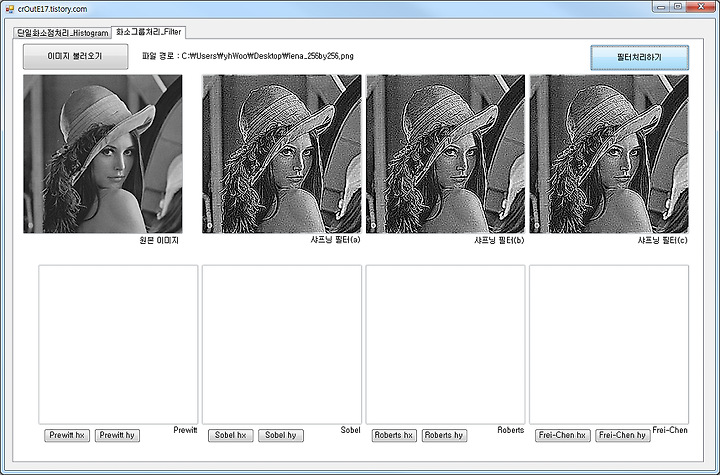Click the file path text (파일 경로)

[248, 56]
